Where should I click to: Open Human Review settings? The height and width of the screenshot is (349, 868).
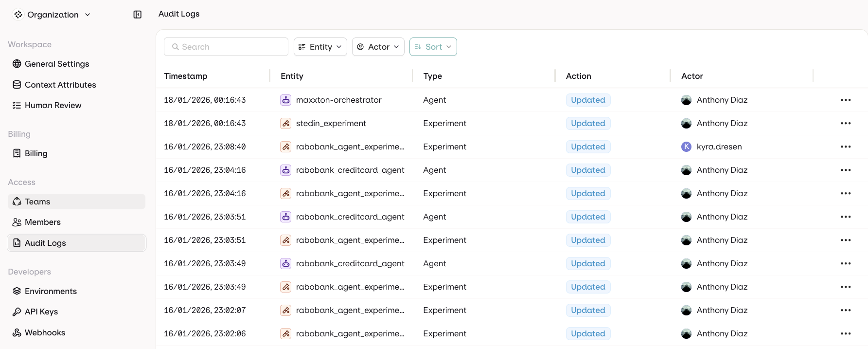click(53, 105)
